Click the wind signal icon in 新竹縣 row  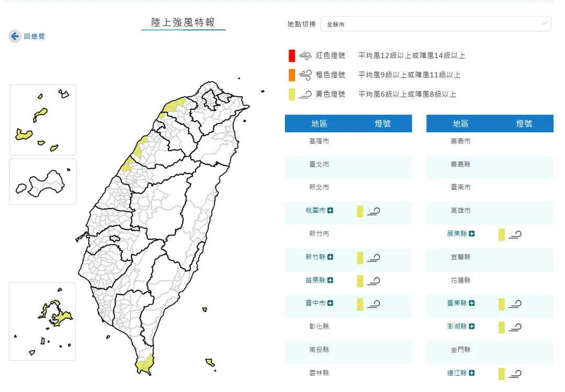click(x=374, y=258)
